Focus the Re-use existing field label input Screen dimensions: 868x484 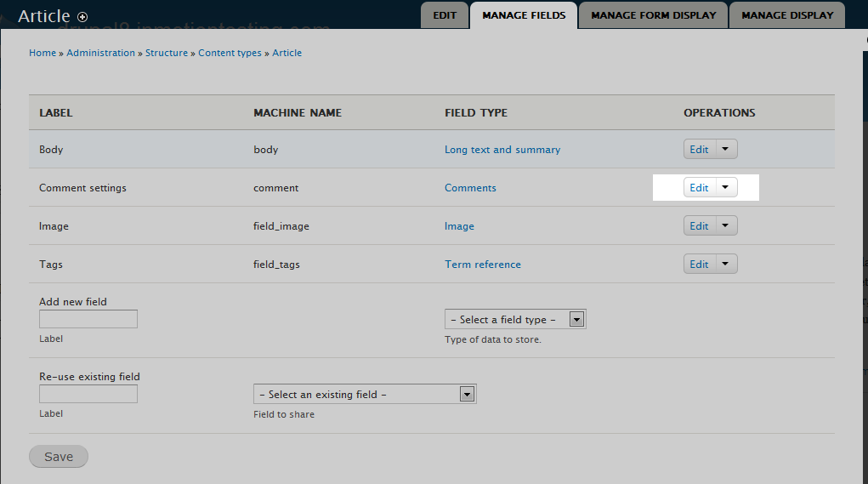click(88, 394)
